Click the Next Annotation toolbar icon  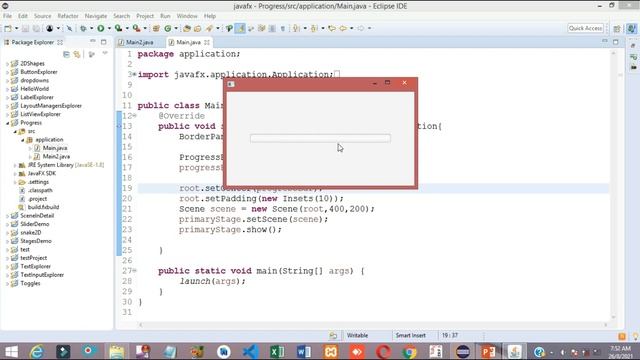296,28
